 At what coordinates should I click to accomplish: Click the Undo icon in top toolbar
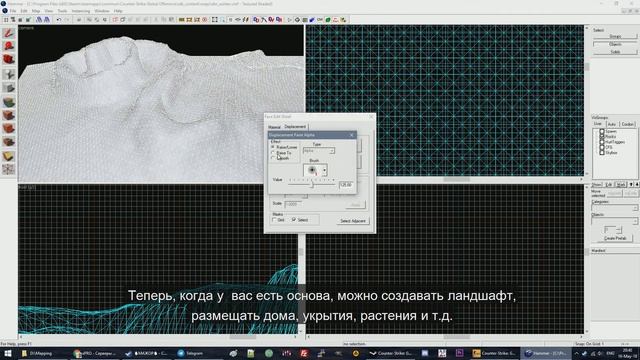click(x=59, y=20)
